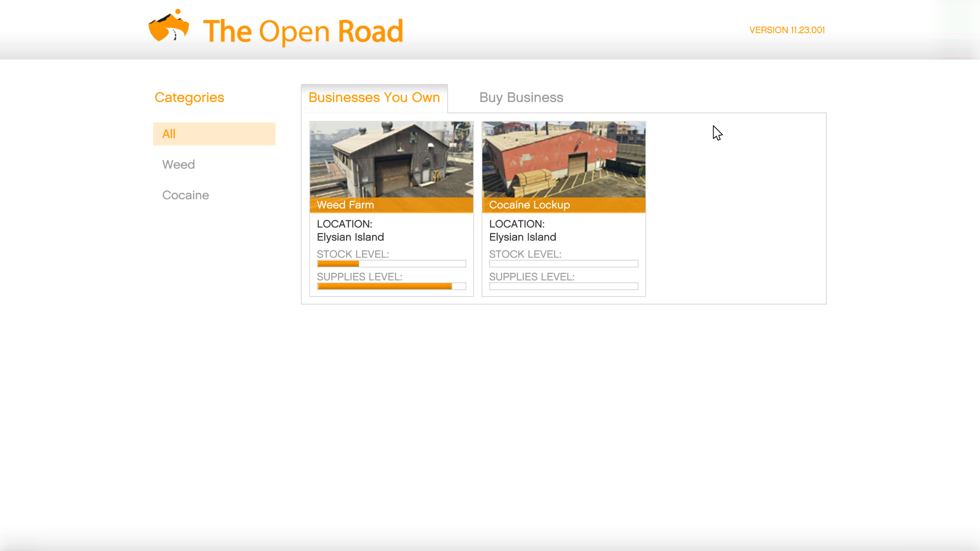Click Weed Farm stock level bar
The image size is (980, 551).
point(391,264)
